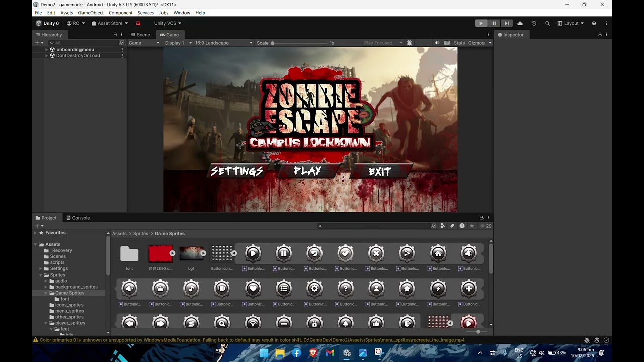Open the Hierarchy create plus menu

pos(38,43)
